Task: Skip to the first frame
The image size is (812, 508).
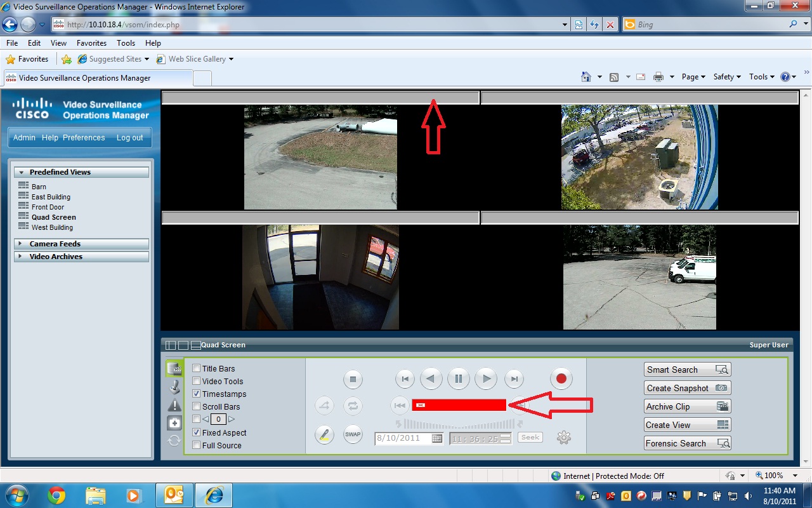Action: tap(405, 379)
